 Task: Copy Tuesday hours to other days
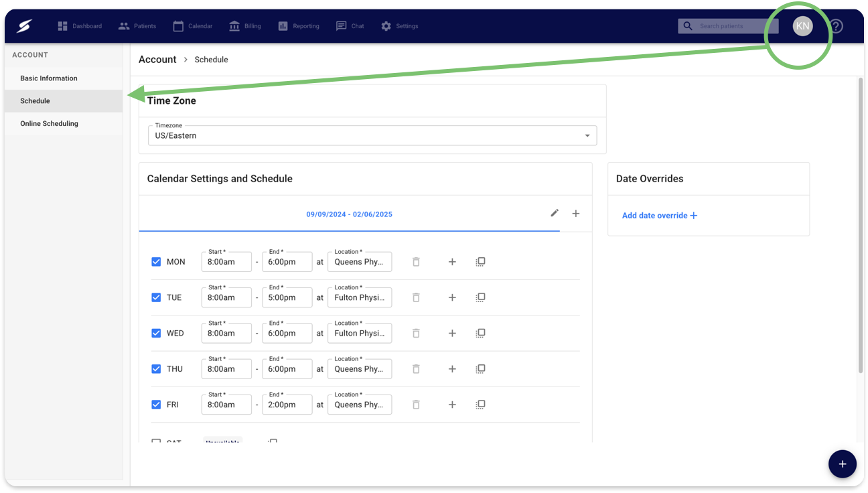pos(480,297)
